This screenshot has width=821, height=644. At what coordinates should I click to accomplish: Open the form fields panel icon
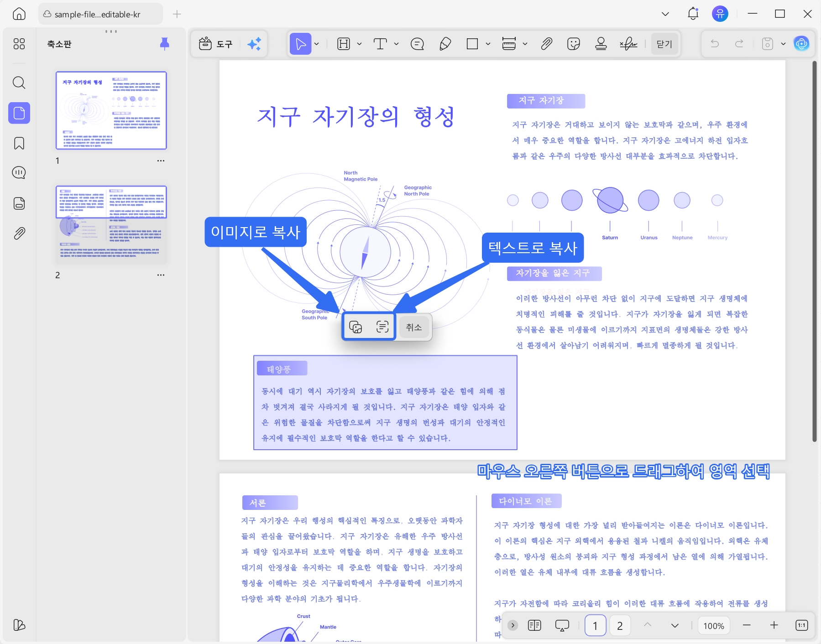tap(19, 203)
